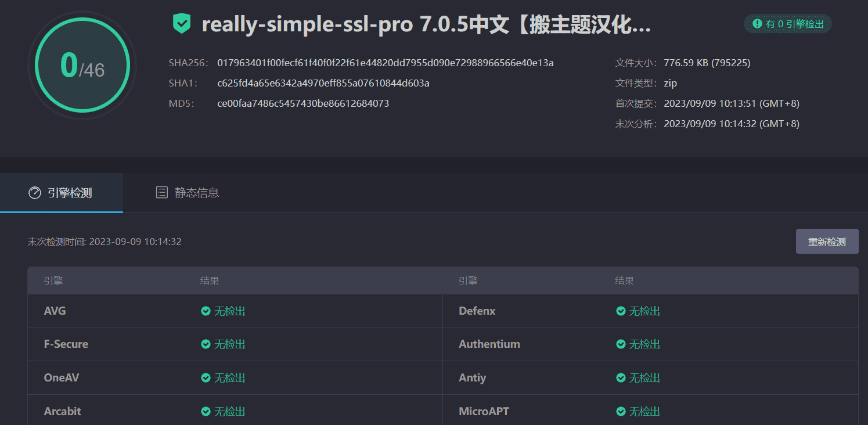The width and height of the screenshot is (868, 425).
Task: Select the SHA1 hash value
Action: 323,83
